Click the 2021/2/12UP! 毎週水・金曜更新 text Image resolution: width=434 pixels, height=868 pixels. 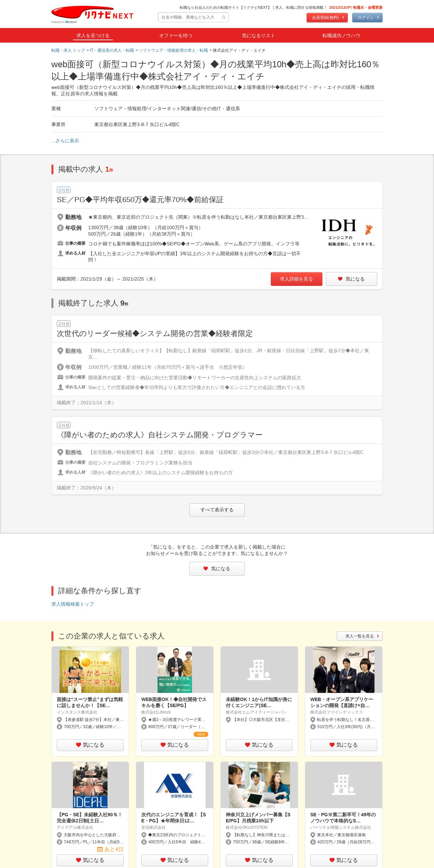(356, 7)
